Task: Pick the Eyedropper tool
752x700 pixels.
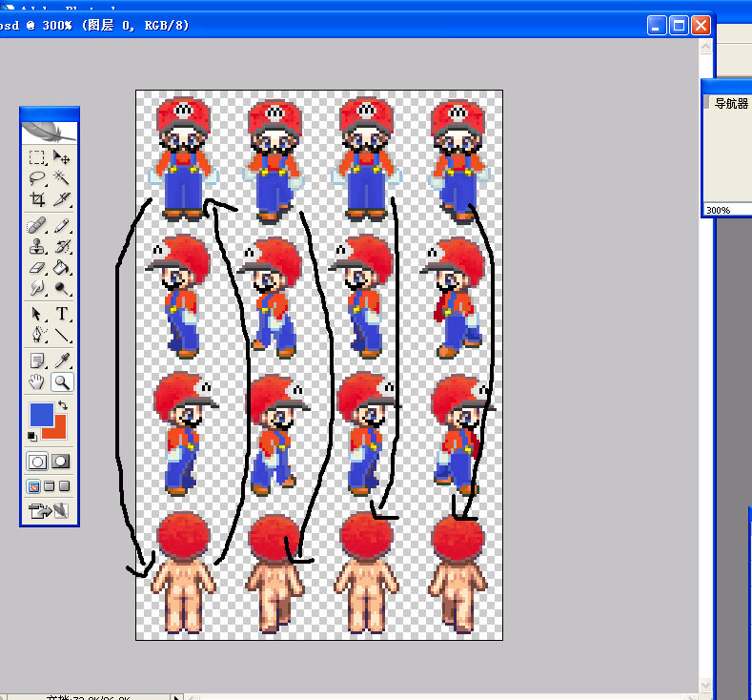Action: point(61,360)
